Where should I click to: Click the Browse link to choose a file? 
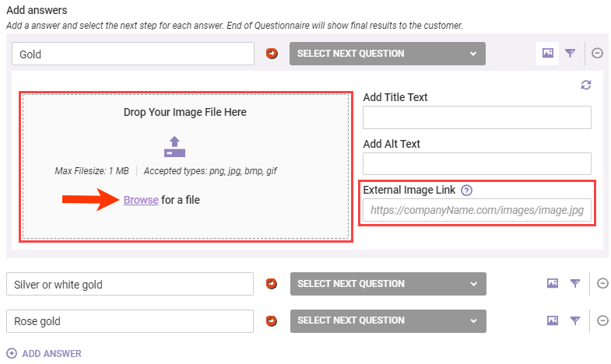tap(141, 200)
